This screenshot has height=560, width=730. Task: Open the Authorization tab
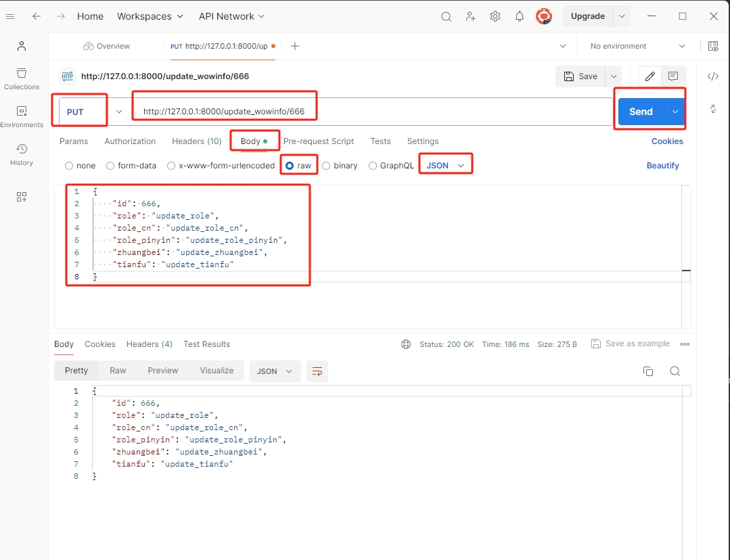(130, 141)
